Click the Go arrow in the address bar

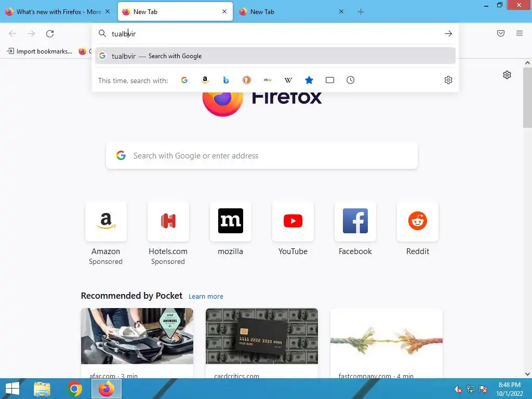[x=448, y=34]
